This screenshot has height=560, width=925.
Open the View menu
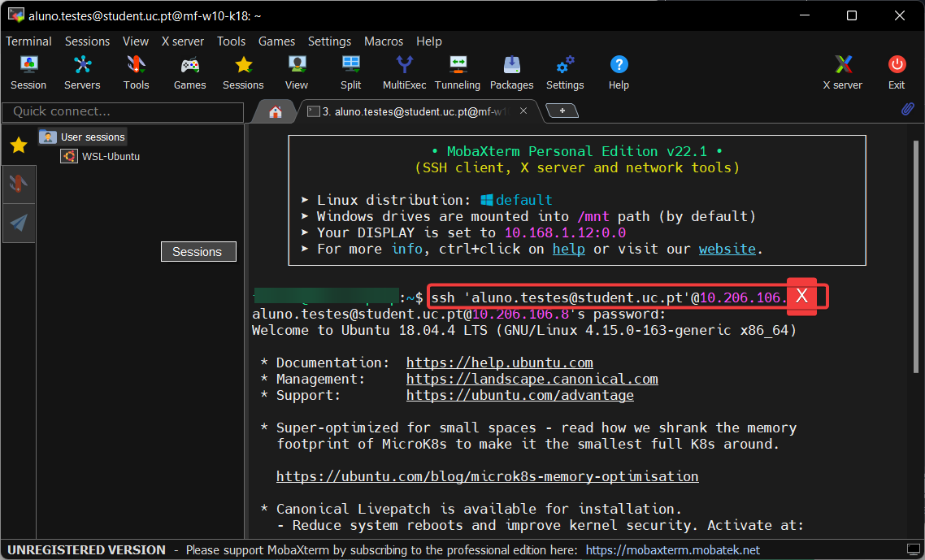click(136, 41)
